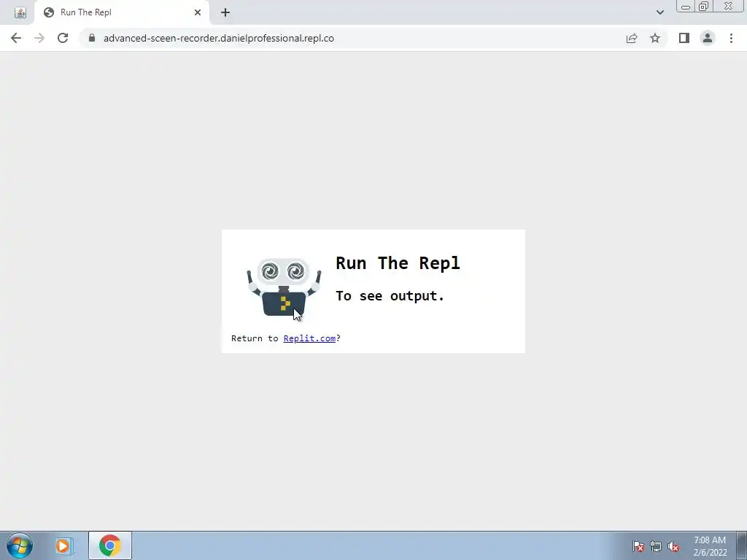Open a new tab

(x=225, y=12)
